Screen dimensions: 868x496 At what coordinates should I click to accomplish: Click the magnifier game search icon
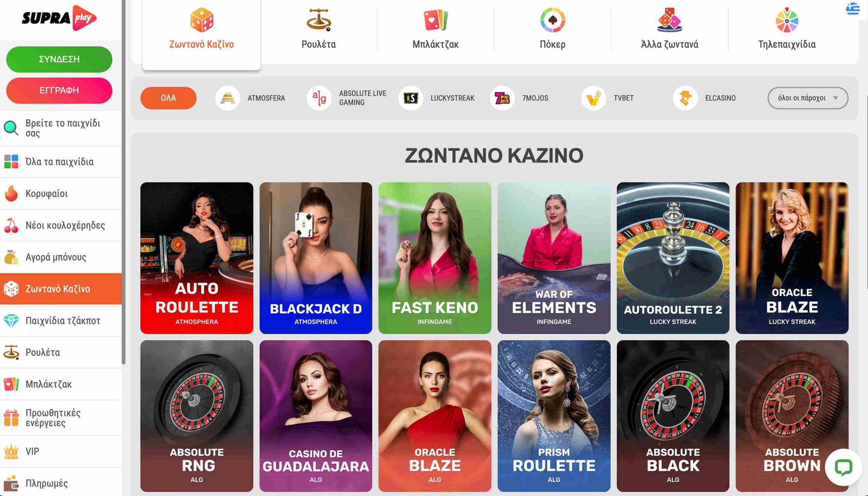point(11,128)
